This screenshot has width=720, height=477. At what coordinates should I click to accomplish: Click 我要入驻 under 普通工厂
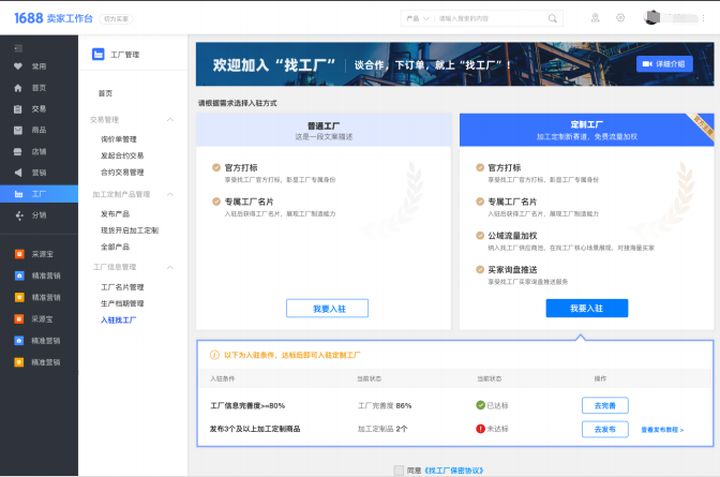click(327, 308)
